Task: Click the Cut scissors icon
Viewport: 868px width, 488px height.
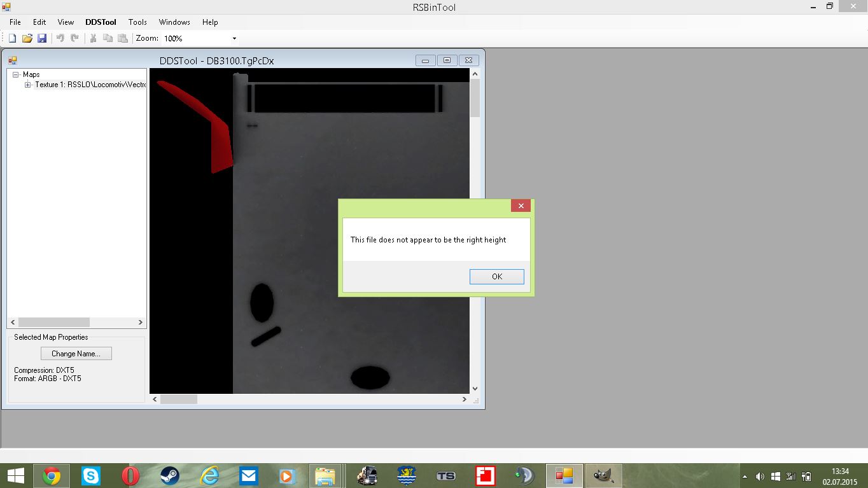Action: coord(93,38)
